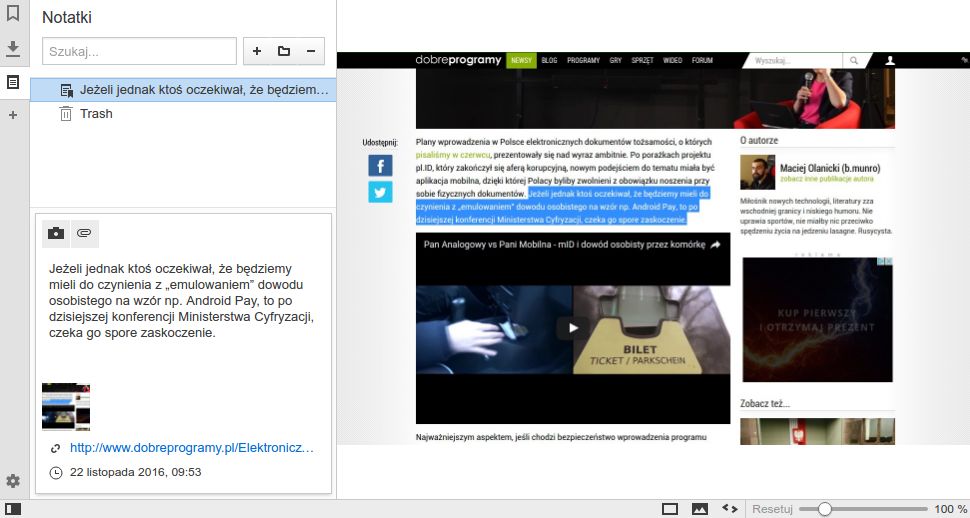Viewport: 970px width, 518px height.
Task: Capture a screenshot with the camera icon
Action: click(x=56, y=233)
